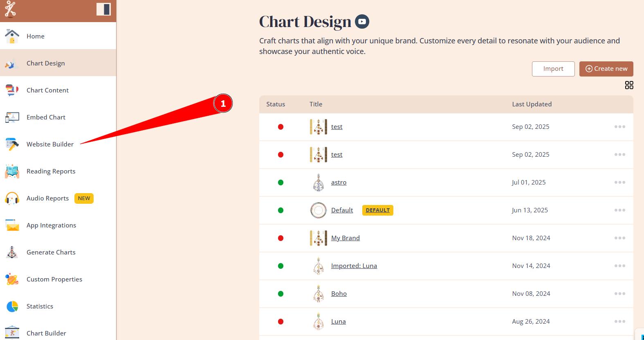Open Audio Reports headphones icon
The width and height of the screenshot is (644, 340).
point(12,198)
